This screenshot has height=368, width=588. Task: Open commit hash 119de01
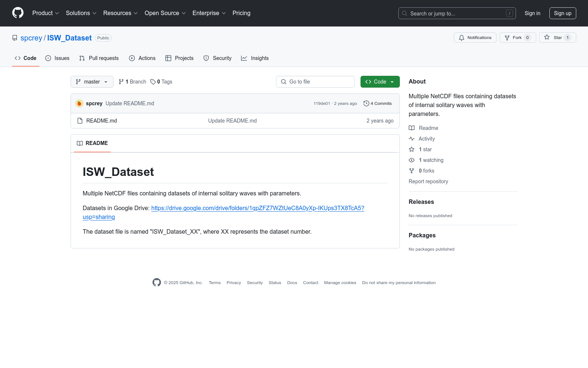point(322,103)
